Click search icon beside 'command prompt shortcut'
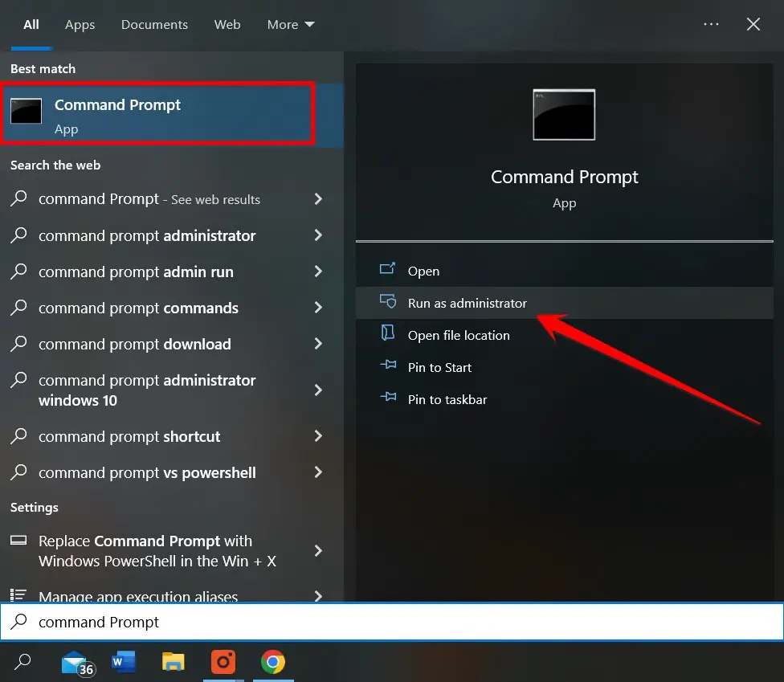The width and height of the screenshot is (784, 682). [x=18, y=435]
